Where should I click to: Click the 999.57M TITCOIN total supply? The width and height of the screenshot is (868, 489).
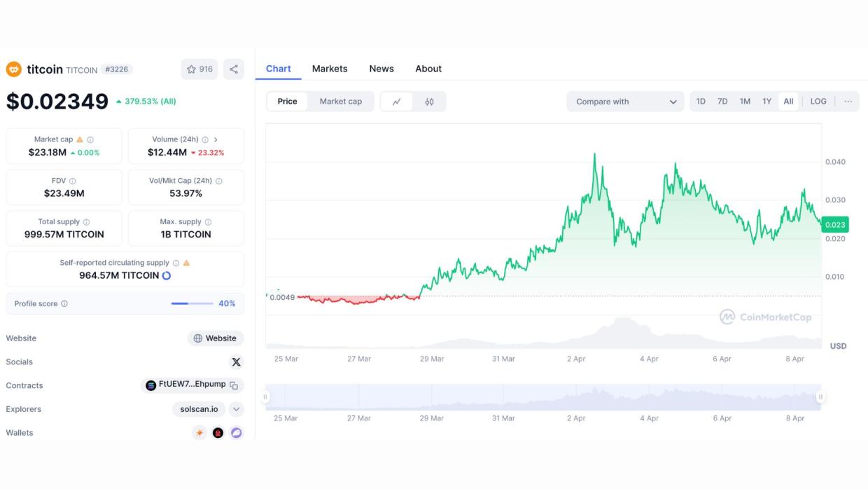coord(64,235)
